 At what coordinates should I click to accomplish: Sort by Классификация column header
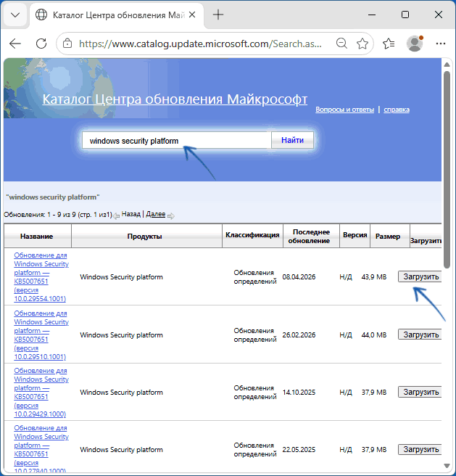coord(252,234)
